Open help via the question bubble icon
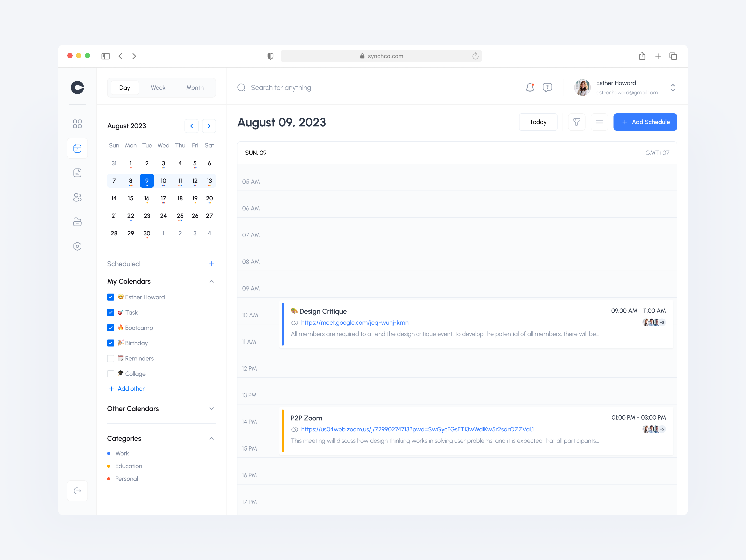746x560 pixels. click(x=547, y=87)
